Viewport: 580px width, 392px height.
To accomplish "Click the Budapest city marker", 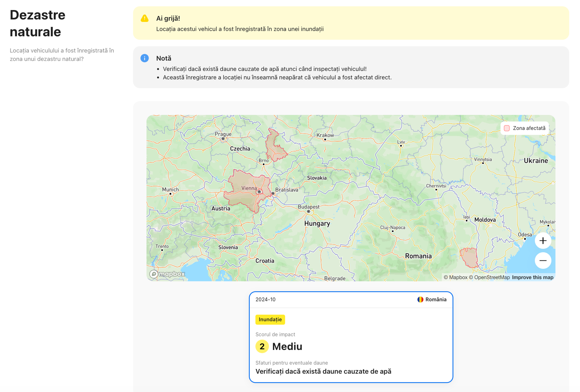I will [x=308, y=212].
